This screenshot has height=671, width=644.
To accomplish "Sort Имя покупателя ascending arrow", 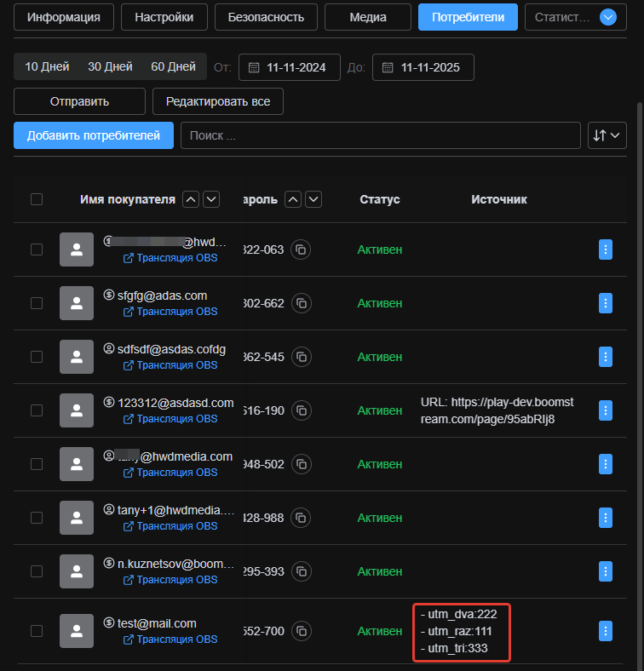I will 191,199.
